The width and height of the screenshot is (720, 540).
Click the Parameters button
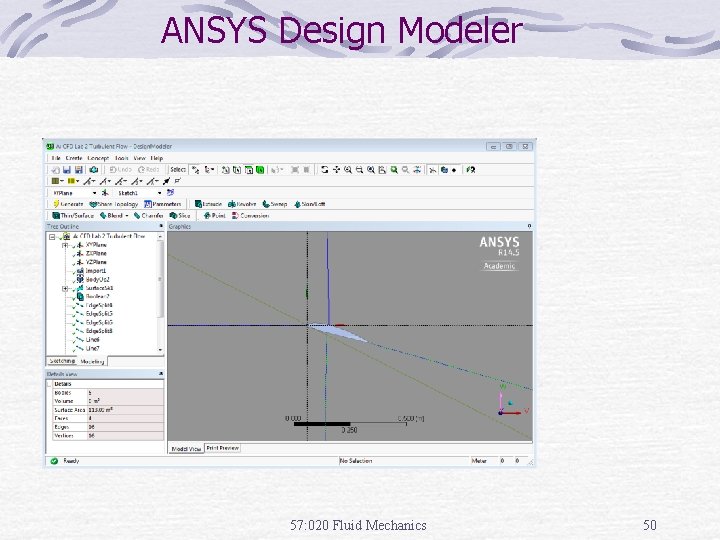tap(163, 204)
